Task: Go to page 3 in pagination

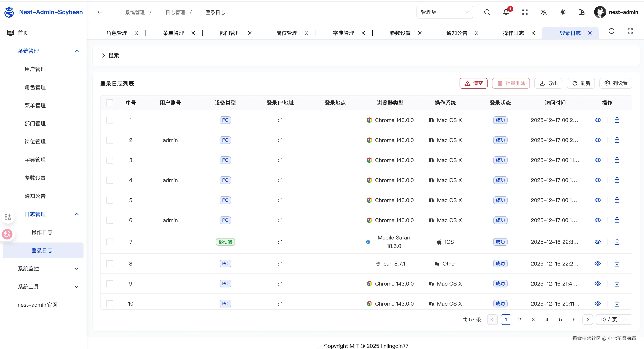Action: 533,320
